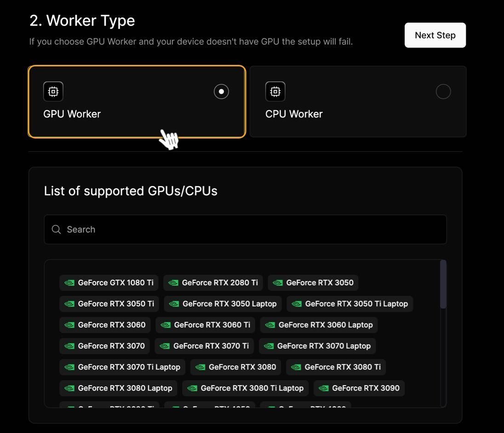The image size is (504, 433).
Task: Type in the supported GPUs Search field
Action: (253, 230)
